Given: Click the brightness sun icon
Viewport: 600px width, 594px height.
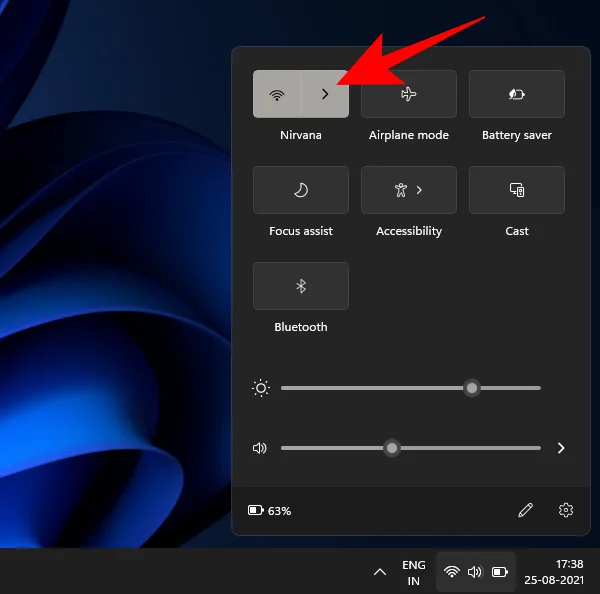Looking at the screenshot, I should pyautogui.click(x=261, y=388).
